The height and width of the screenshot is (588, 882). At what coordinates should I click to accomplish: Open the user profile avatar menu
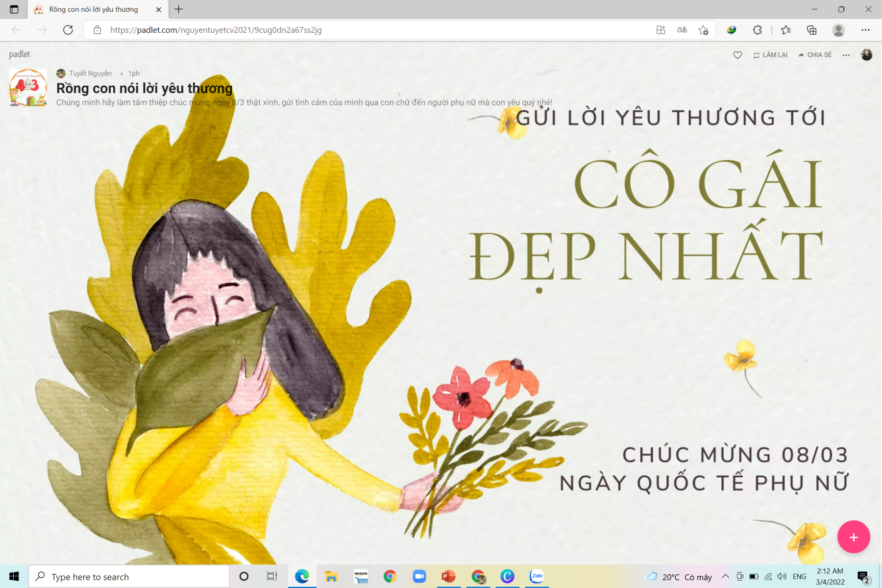[866, 55]
